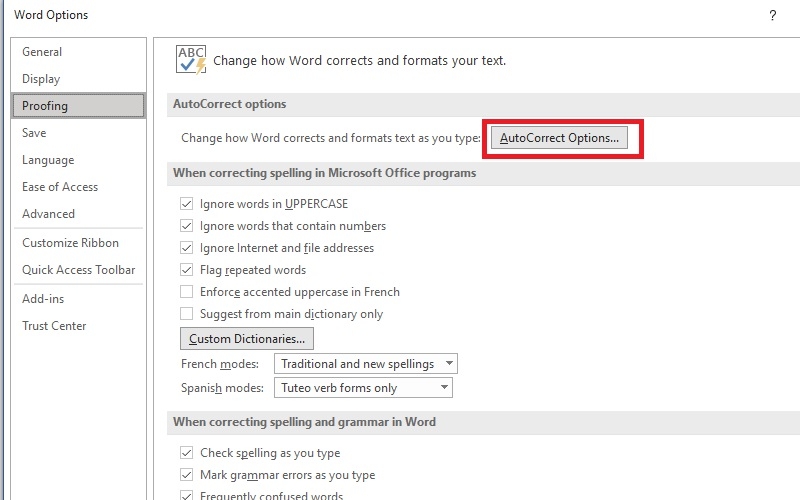Toggle Check spelling as you type
This screenshot has width=800, height=500.
(x=186, y=453)
